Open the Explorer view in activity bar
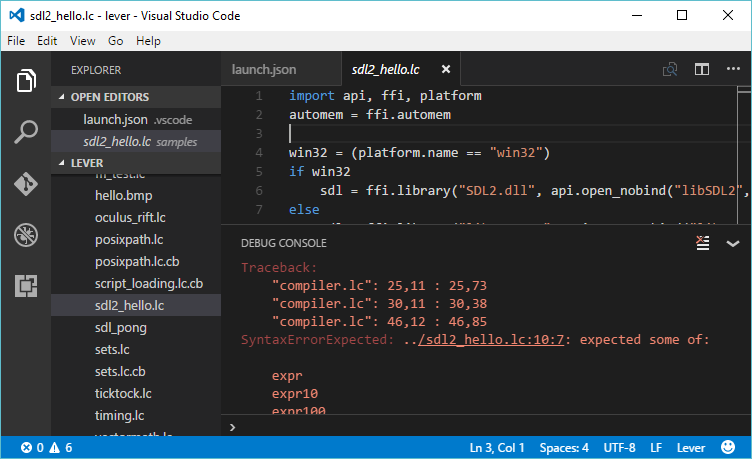 click(26, 80)
